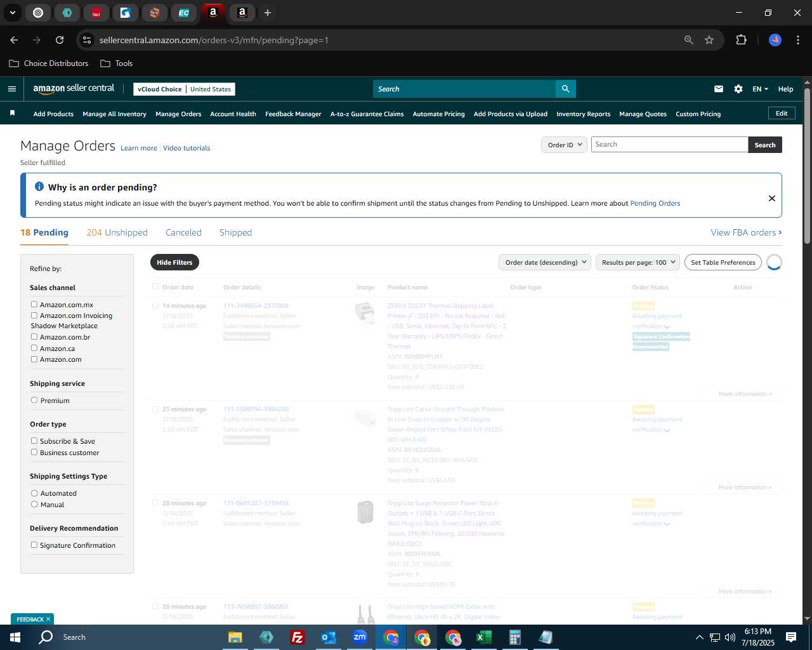Open the Pending Orders help link

655,203
